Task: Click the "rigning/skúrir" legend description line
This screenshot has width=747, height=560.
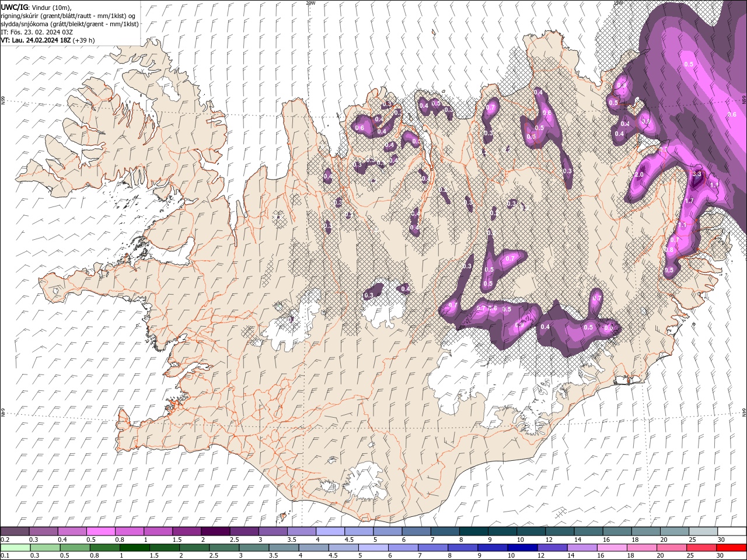Action: point(69,16)
